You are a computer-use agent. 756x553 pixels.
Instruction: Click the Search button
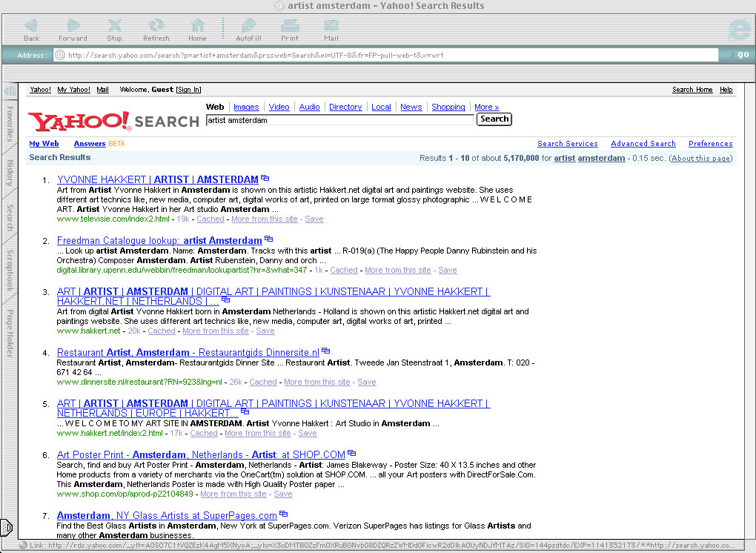point(494,119)
